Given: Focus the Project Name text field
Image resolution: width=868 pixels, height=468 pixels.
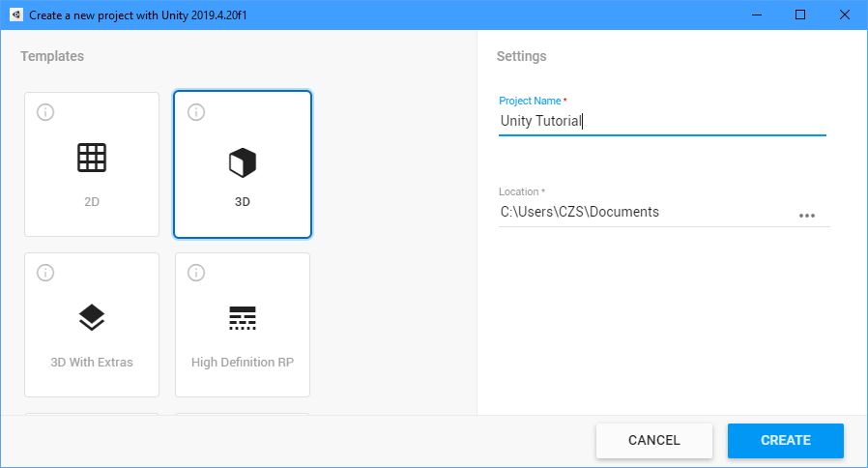Looking at the screenshot, I should [x=661, y=122].
